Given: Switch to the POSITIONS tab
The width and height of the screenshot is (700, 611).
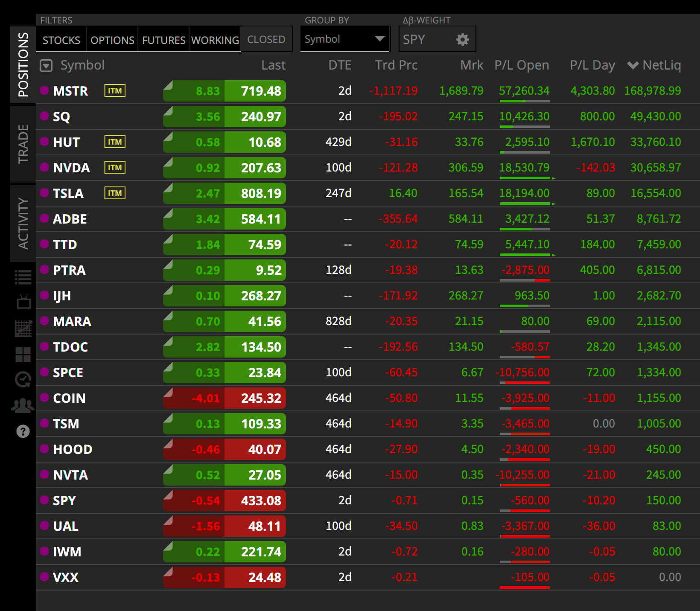Looking at the screenshot, I should [x=23, y=65].
